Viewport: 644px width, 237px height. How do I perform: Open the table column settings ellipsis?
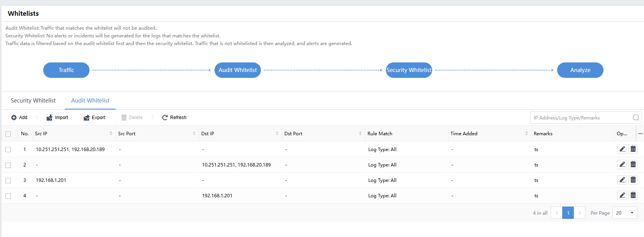640,134
